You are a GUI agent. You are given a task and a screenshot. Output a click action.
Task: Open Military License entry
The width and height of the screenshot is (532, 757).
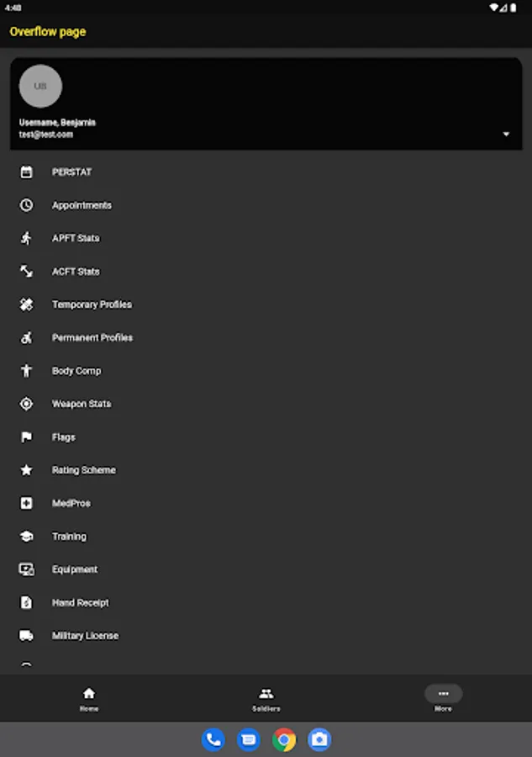click(85, 636)
